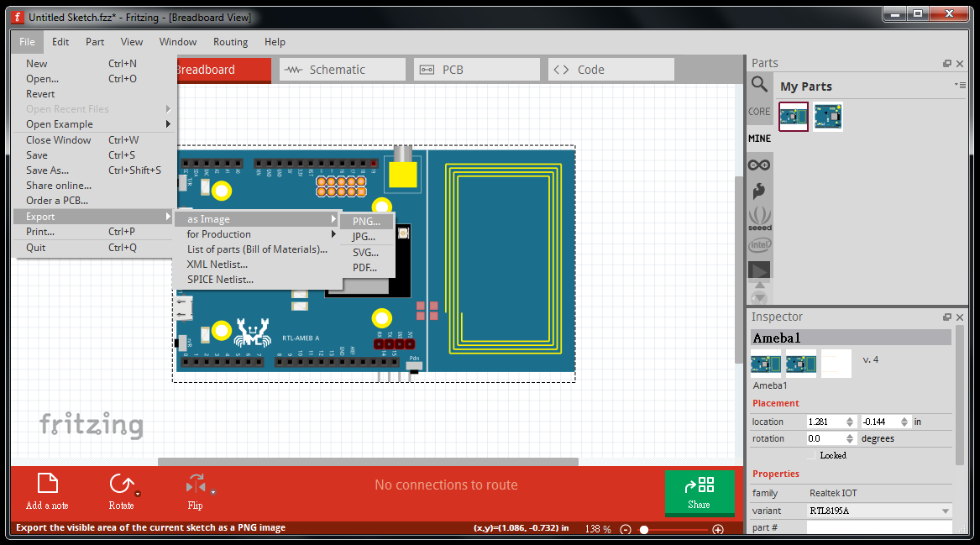The height and width of the screenshot is (545, 980).
Task: Close the Inspector panel
Action: click(x=960, y=317)
